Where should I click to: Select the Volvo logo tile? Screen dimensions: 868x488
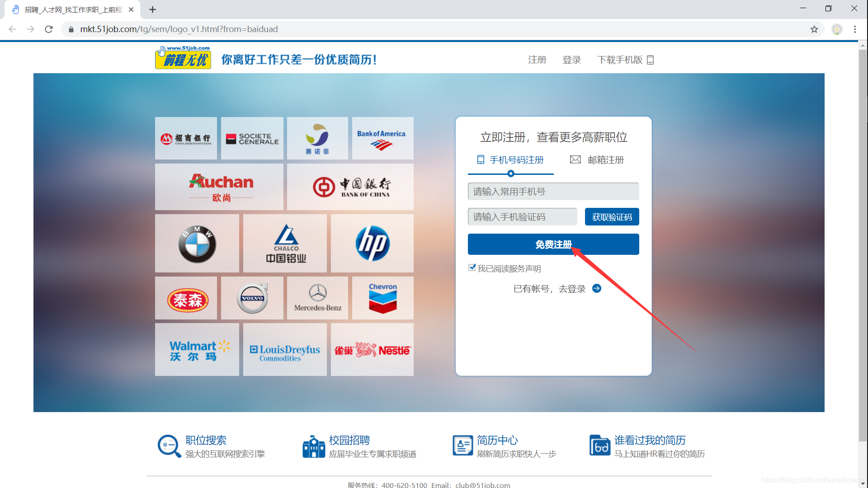tap(252, 298)
